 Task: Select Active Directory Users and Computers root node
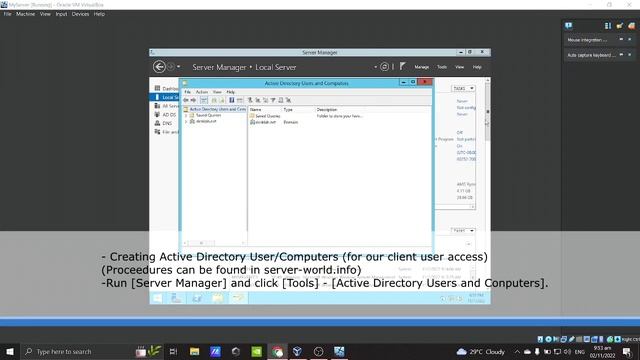pos(215,109)
